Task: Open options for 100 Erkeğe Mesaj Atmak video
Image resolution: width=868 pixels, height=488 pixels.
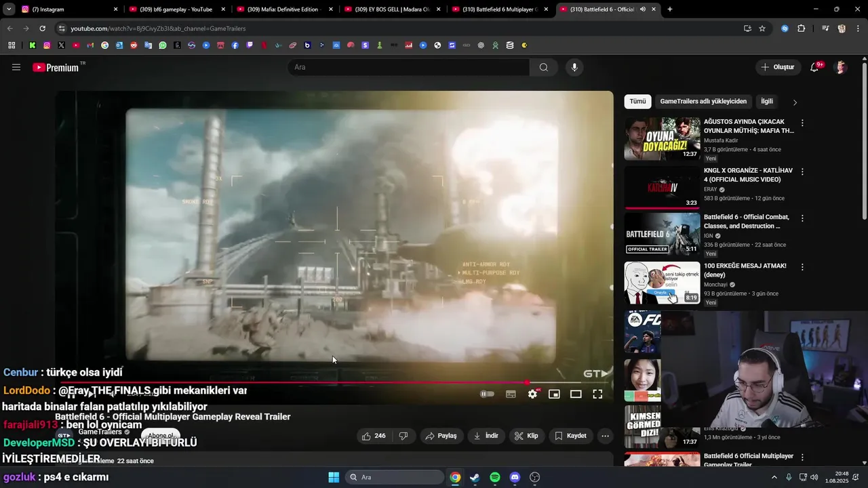Action: (x=802, y=267)
